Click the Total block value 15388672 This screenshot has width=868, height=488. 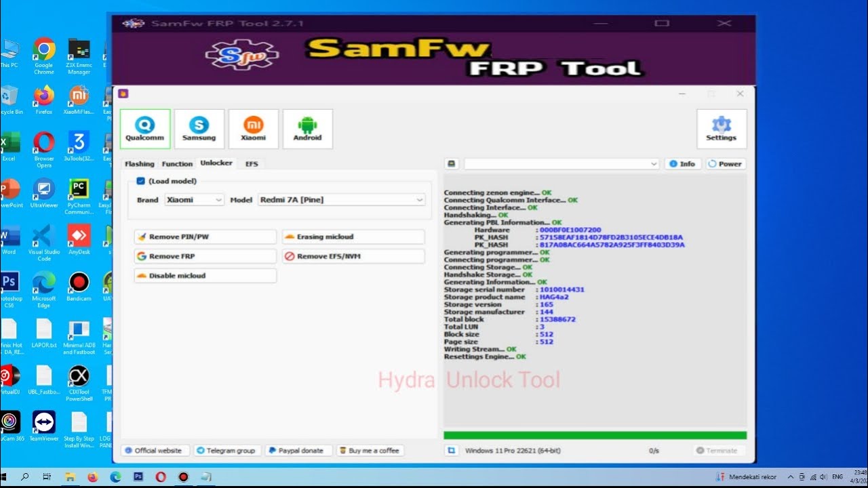click(x=557, y=319)
